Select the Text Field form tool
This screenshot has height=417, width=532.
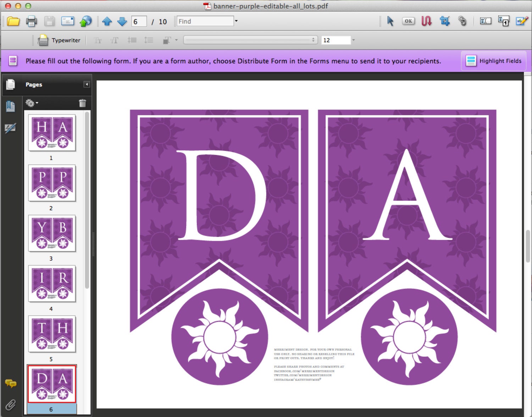coord(486,21)
